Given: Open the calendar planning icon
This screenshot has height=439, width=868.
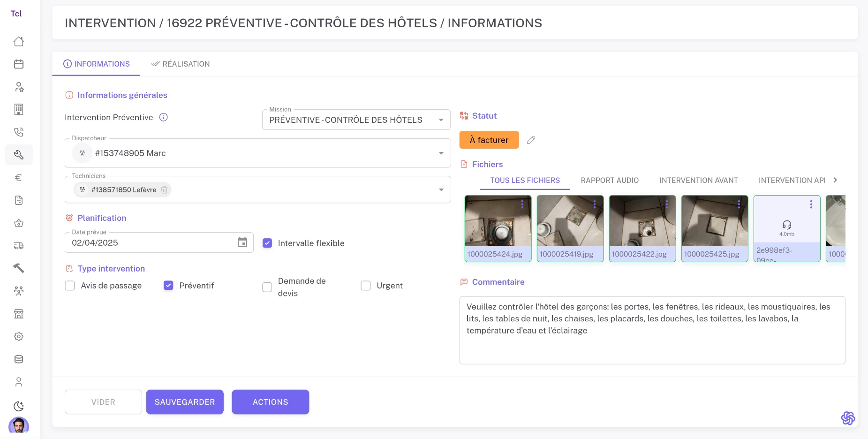Looking at the screenshot, I should (18, 64).
